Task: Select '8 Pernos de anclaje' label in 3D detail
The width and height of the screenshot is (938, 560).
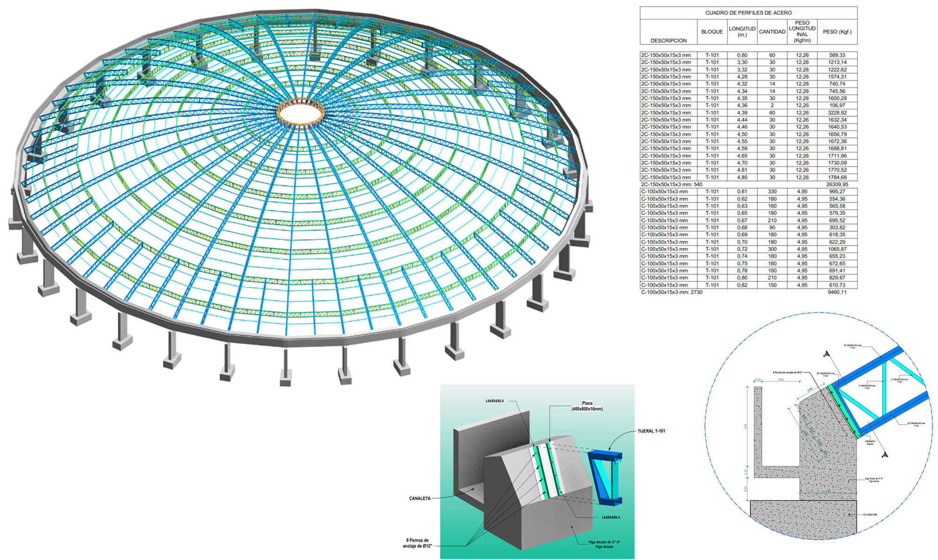Action: pos(417,543)
